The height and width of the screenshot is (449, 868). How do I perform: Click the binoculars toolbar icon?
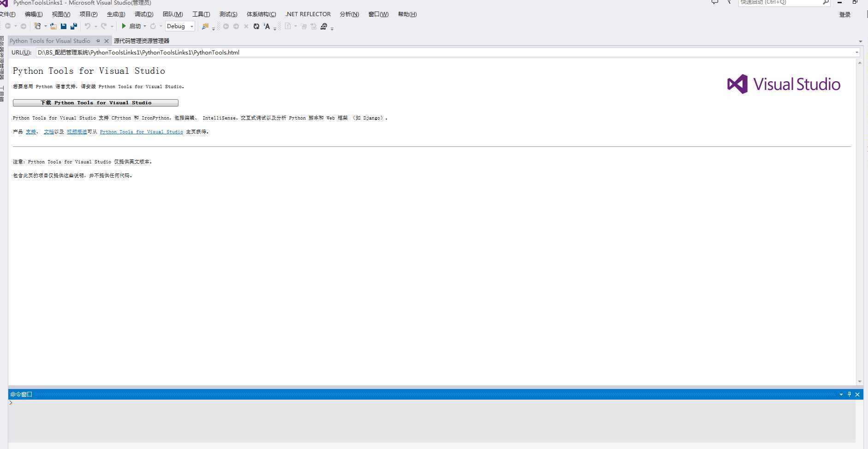324,26
